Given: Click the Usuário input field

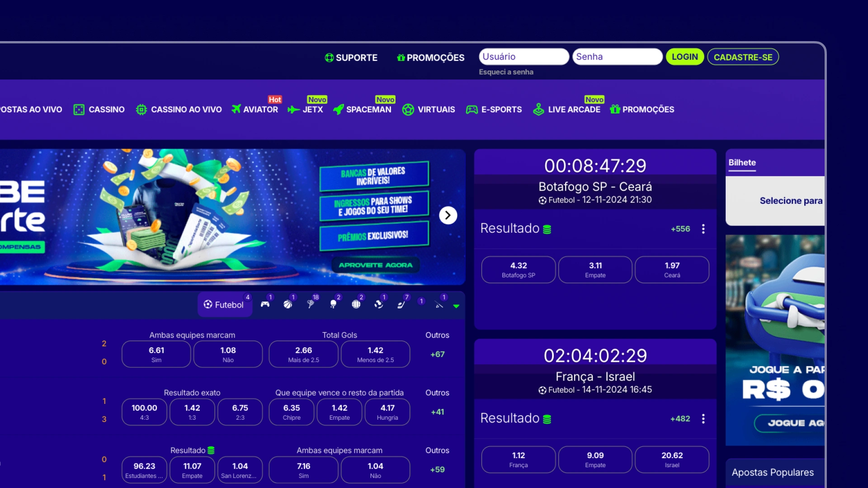Looking at the screenshot, I should coord(524,56).
